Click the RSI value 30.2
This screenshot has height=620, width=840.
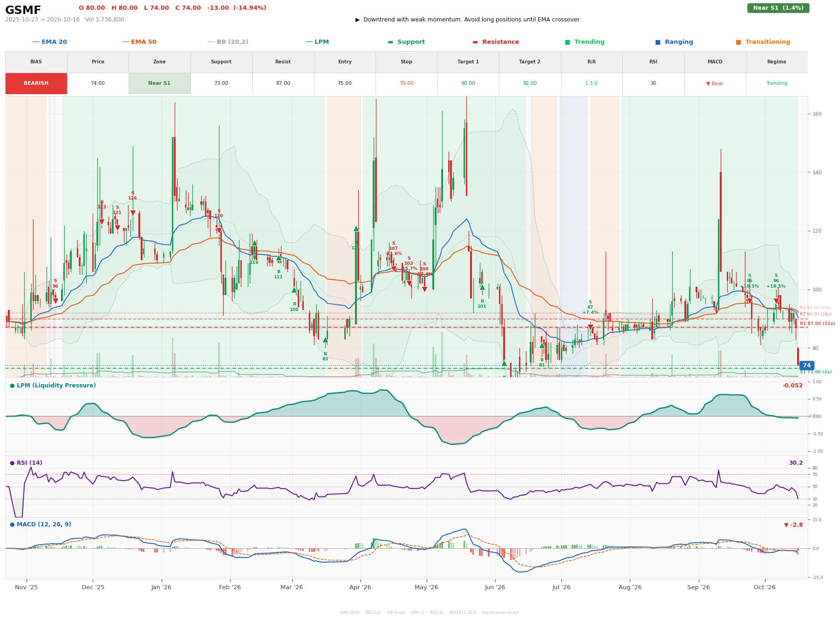click(x=796, y=463)
